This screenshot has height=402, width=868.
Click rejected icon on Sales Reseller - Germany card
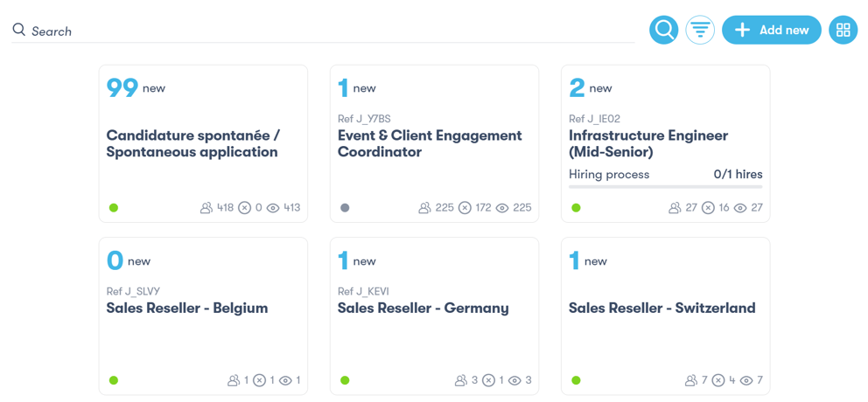point(488,380)
